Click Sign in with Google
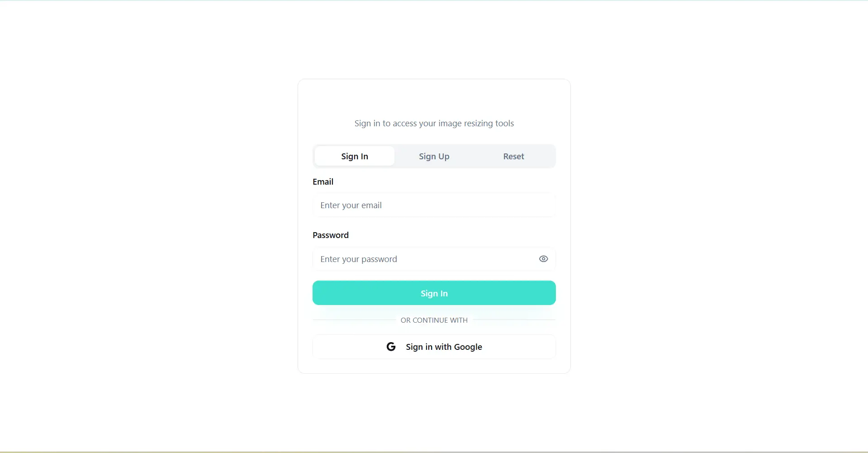The width and height of the screenshot is (868, 453). tap(434, 347)
